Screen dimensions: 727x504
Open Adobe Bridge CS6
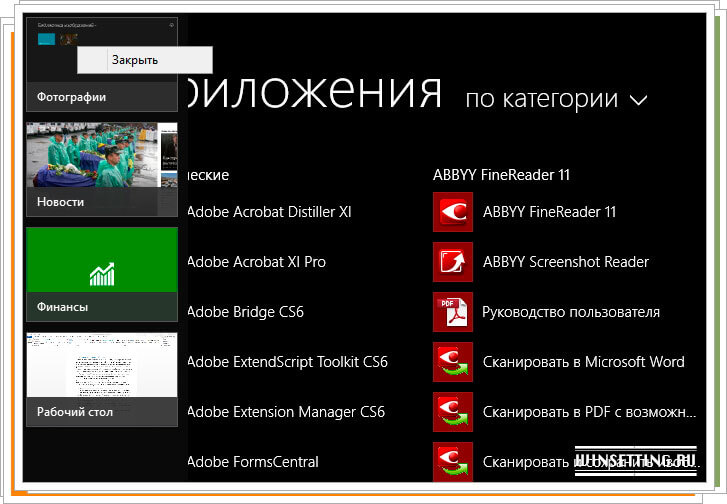[246, 312]
